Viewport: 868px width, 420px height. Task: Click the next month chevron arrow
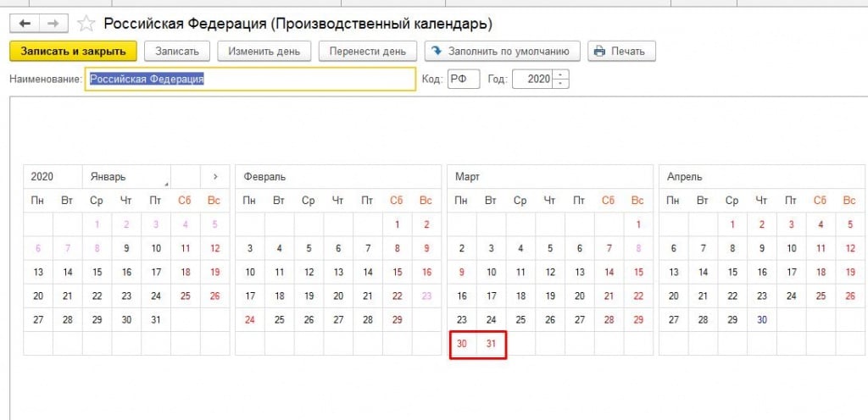pos(215,177)
